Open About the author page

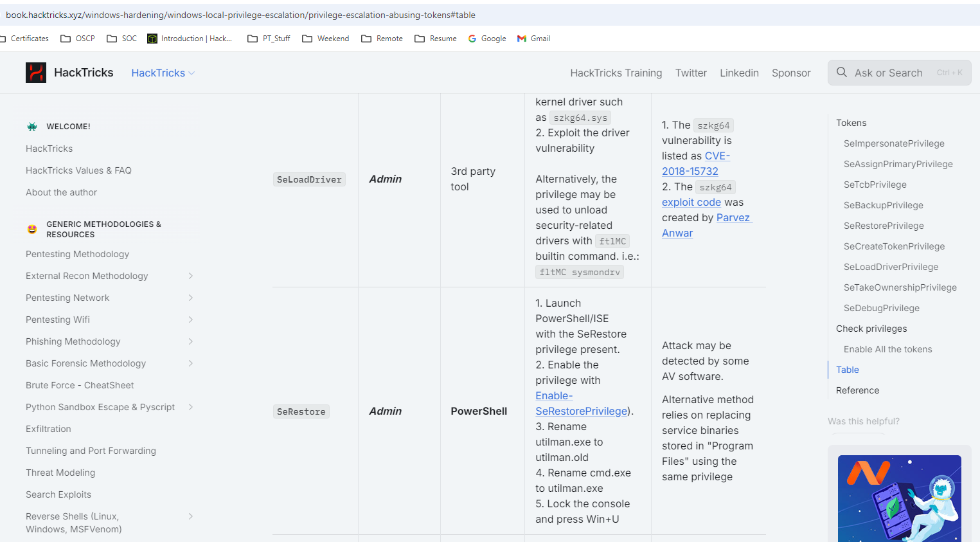click(x=61, y=192)
